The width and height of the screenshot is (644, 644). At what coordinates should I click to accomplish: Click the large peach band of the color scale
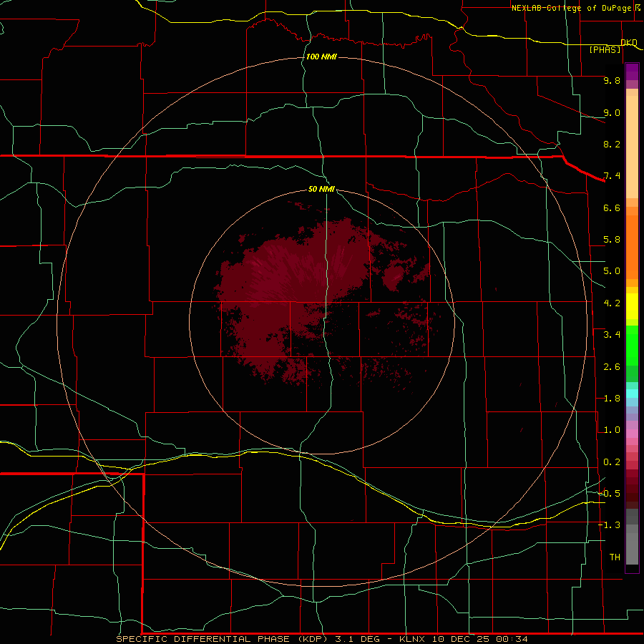632,147
